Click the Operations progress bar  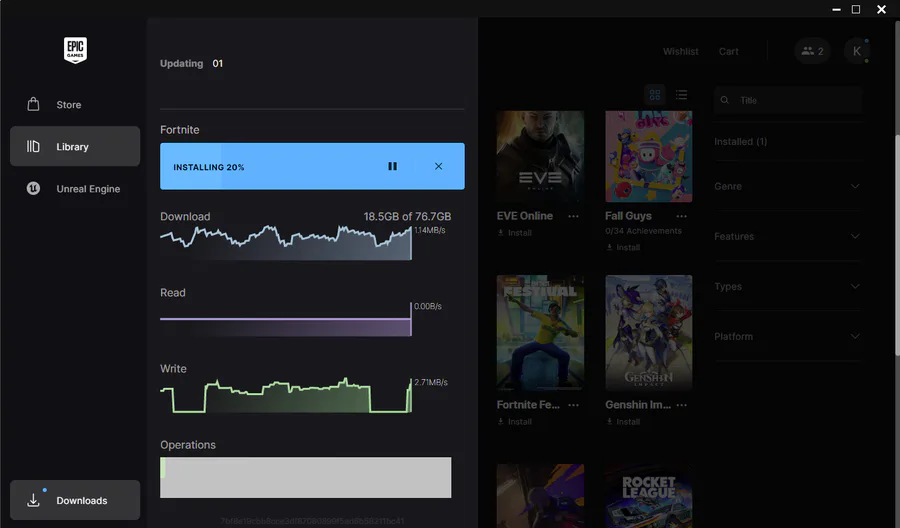(x=305, y=477)
